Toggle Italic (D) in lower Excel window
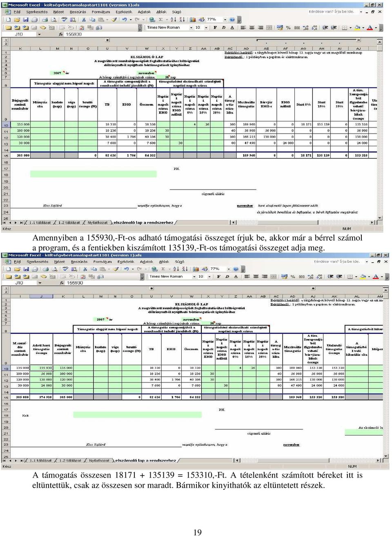This screenshot has height=536, width=392. tap(227, 277)
